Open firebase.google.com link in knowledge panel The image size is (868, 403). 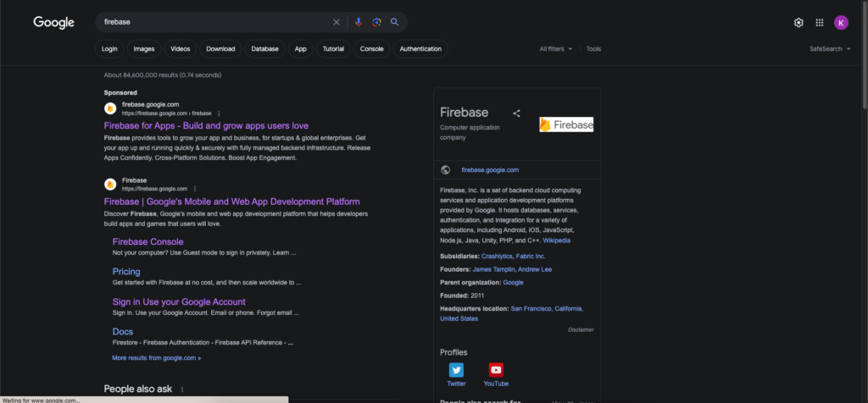click(x=490, y=169)
